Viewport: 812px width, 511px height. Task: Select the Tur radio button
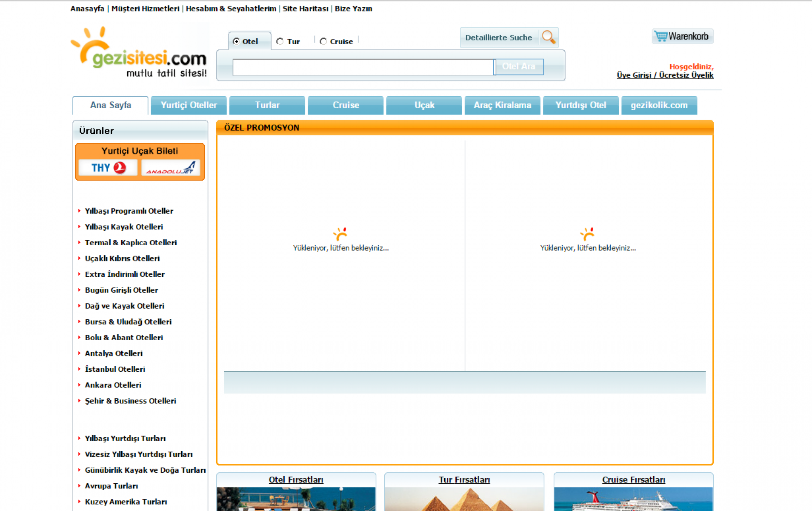point(280,41)
